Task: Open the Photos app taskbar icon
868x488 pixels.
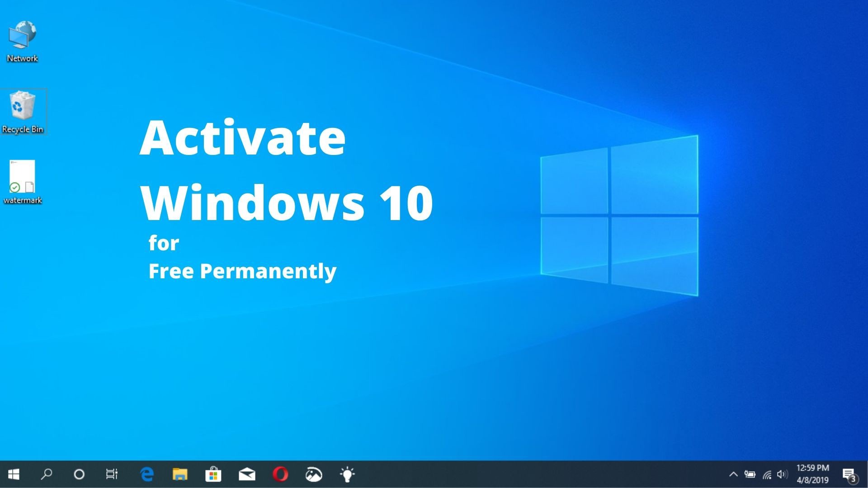Action: tap(314, 474)
